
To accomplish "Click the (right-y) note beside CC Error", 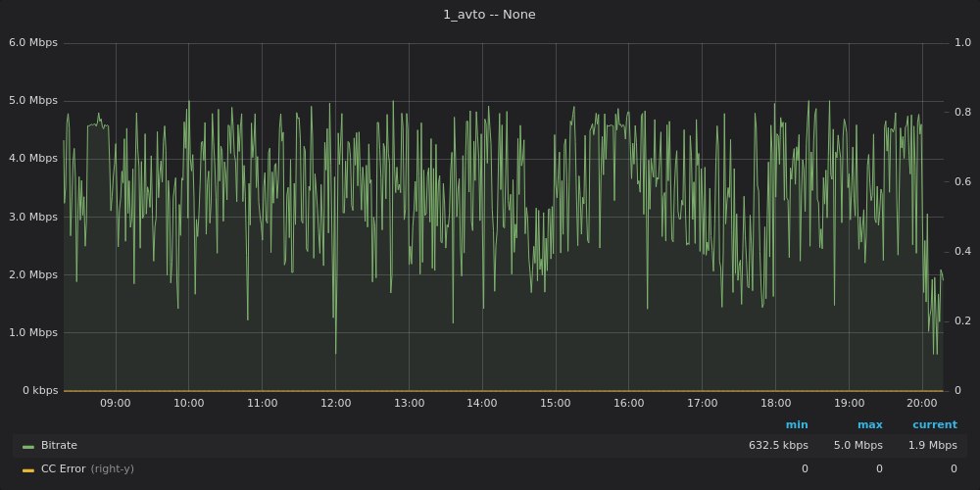I will 113,468.
